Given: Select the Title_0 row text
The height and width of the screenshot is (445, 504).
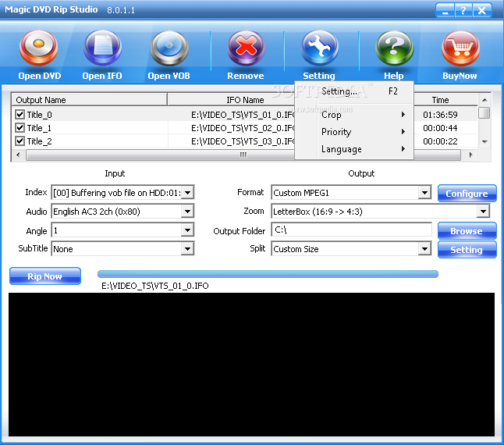Looking at the screenshot, I should [x=39, y=115].
